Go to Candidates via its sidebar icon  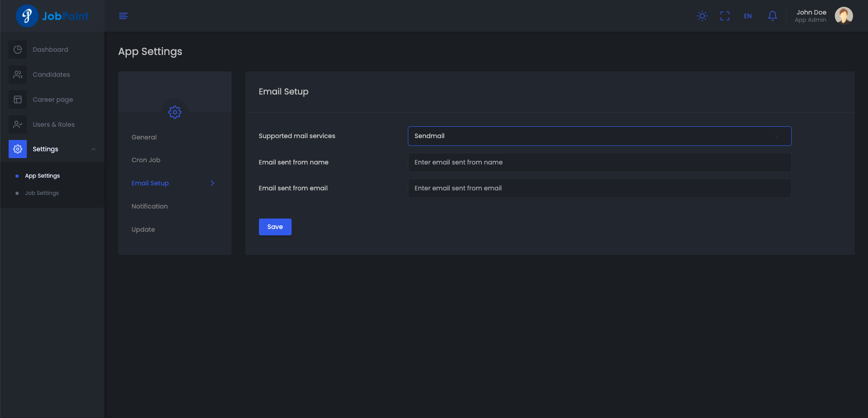click(18, 75)
